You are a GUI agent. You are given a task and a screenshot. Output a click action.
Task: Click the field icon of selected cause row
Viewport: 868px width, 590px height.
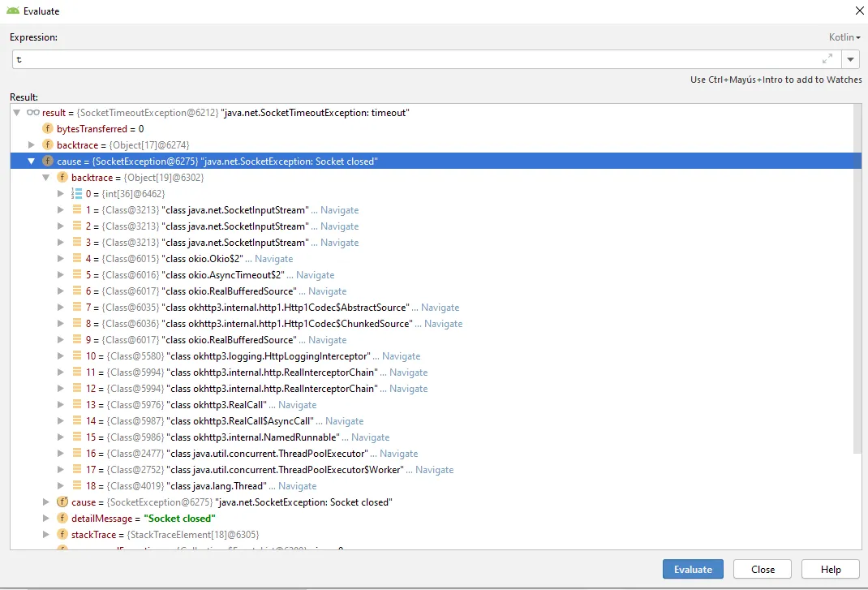click(x=48, y=161)
